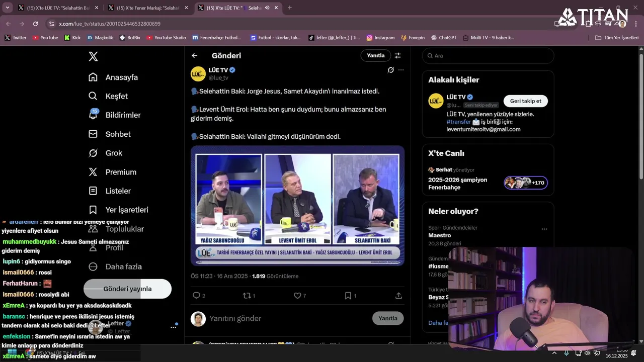The width and height of the screenshot is (644, 362).
Task: Click Geri takip et button
Action: (525, 101)
